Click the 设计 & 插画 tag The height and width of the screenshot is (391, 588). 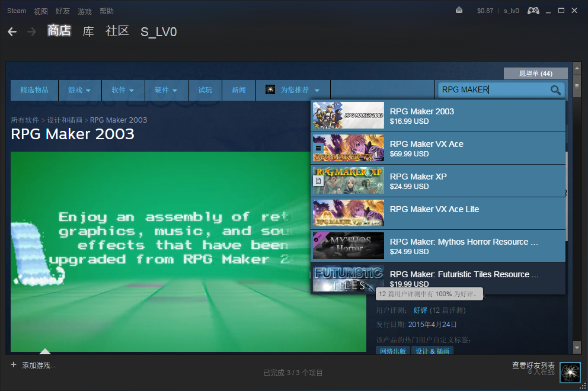tap(432, 351)
